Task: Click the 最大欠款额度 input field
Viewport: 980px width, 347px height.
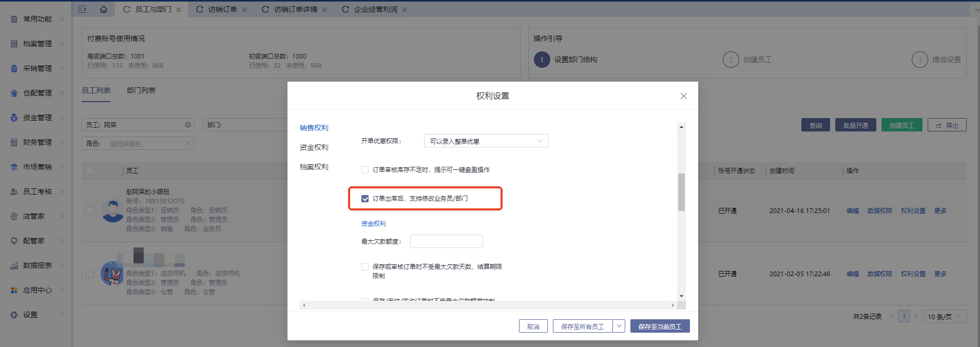Action: coord(446,241)
